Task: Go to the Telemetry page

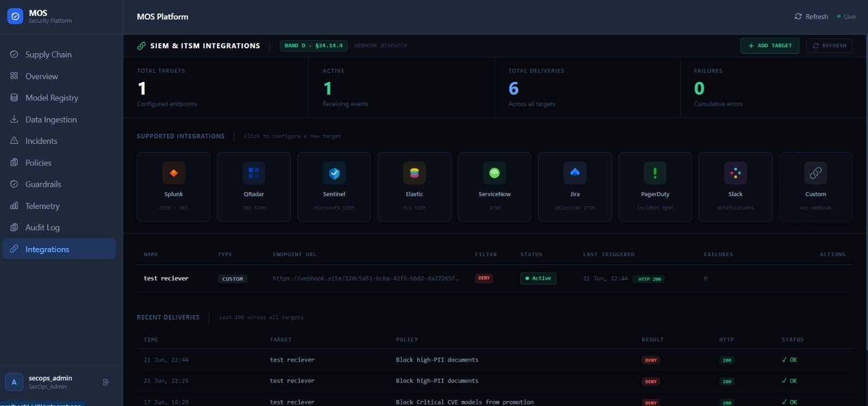Action: [x=59, y=206]
